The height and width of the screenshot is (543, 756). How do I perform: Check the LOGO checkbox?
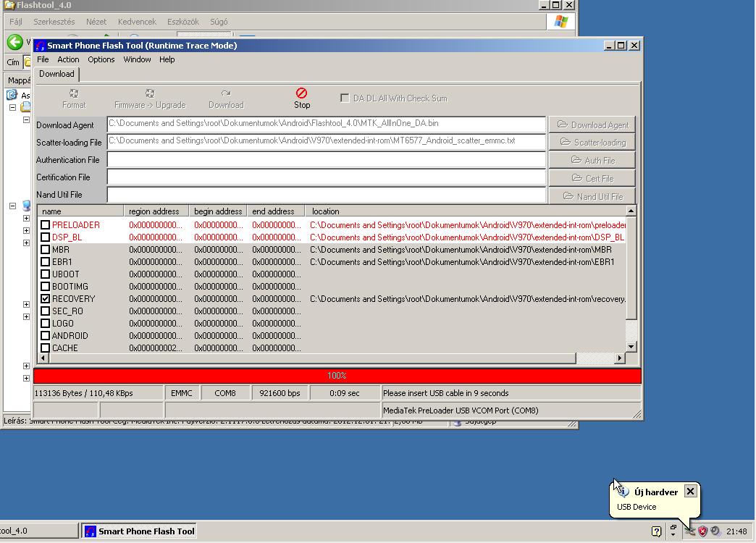pyautogui.click(x=46, y=323)
